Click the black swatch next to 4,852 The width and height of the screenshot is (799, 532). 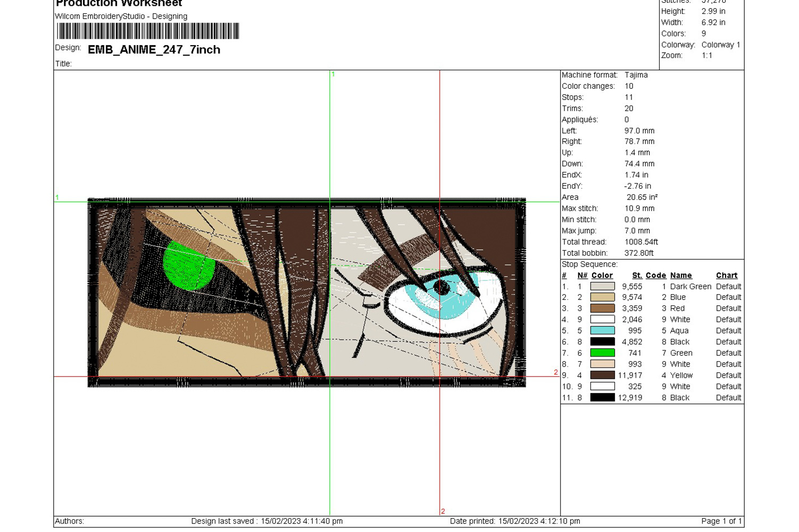[x=602, y=342]
